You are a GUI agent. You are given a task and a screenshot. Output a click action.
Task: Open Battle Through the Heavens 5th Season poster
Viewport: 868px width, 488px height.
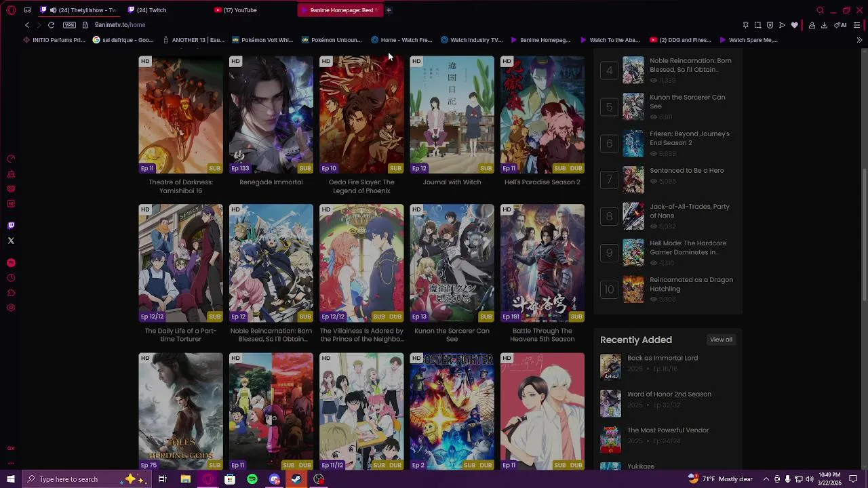(x=542, y=263)
